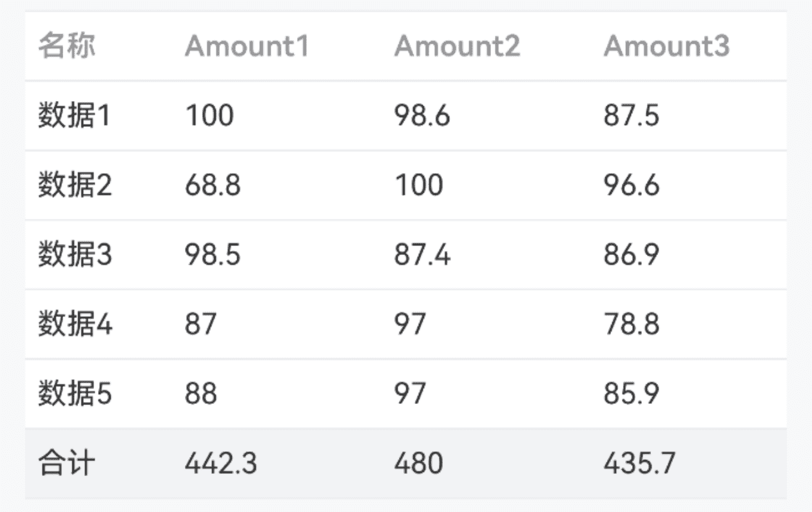812x512 pixels.
Task: Click the Amount2 column header
Action: pyautogui.click(x=457, y=46)
